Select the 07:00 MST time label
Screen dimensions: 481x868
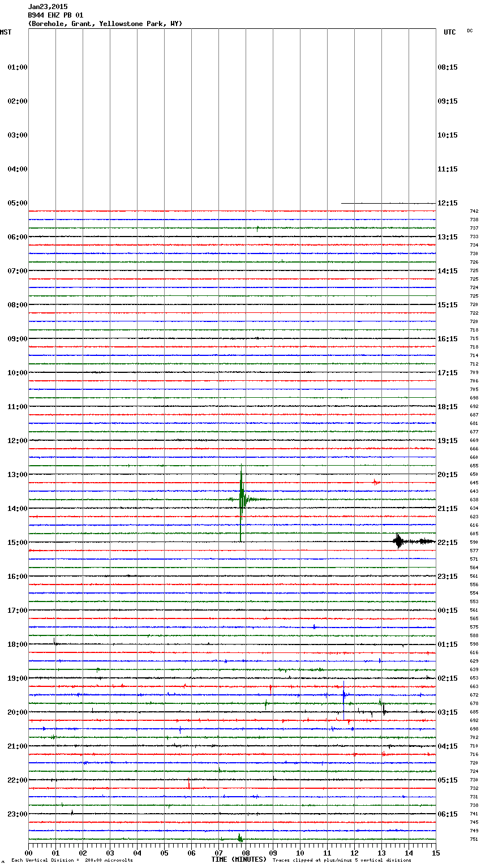click(18, 271)
